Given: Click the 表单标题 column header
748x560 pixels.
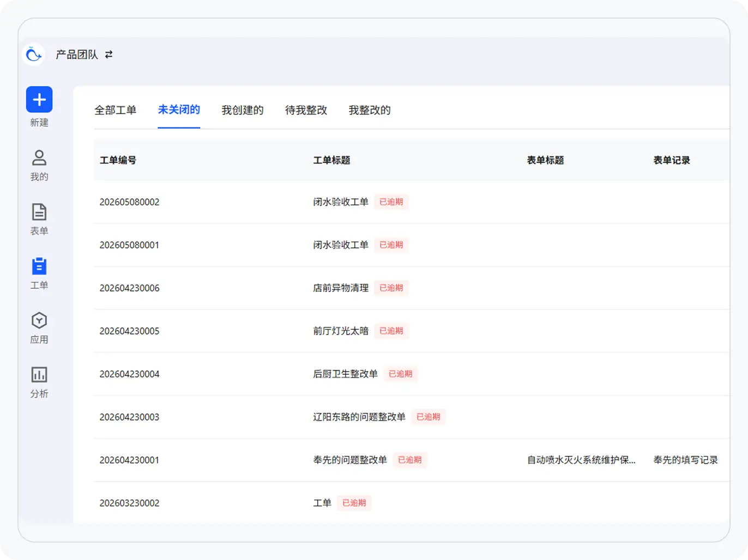Looking at the screenshot, I should click(545, 160).
